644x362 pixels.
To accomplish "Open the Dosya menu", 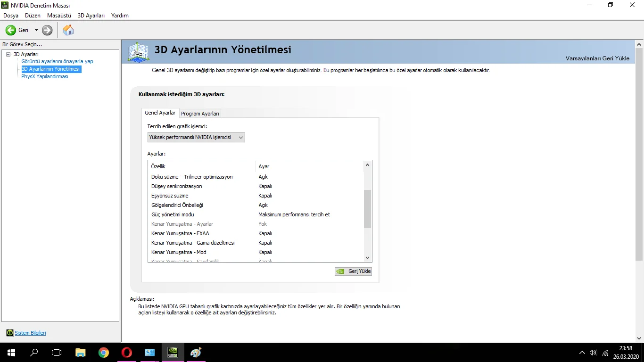I will [x=11, y=16].
